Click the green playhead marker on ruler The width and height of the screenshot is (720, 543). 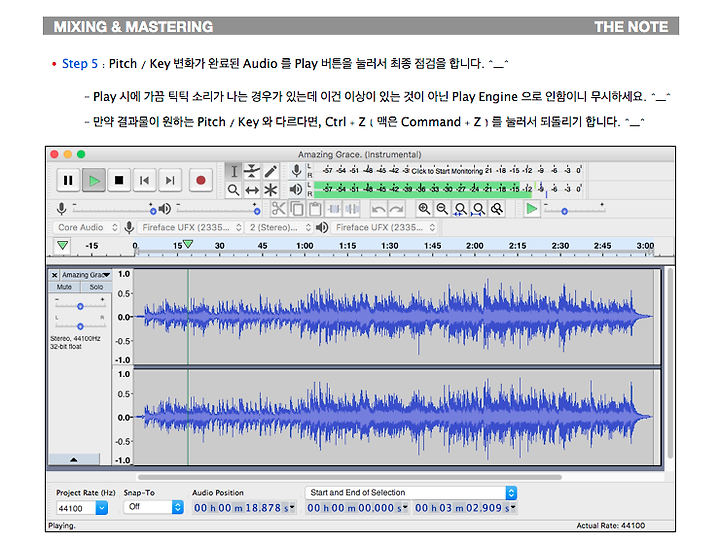pos(188,243)
